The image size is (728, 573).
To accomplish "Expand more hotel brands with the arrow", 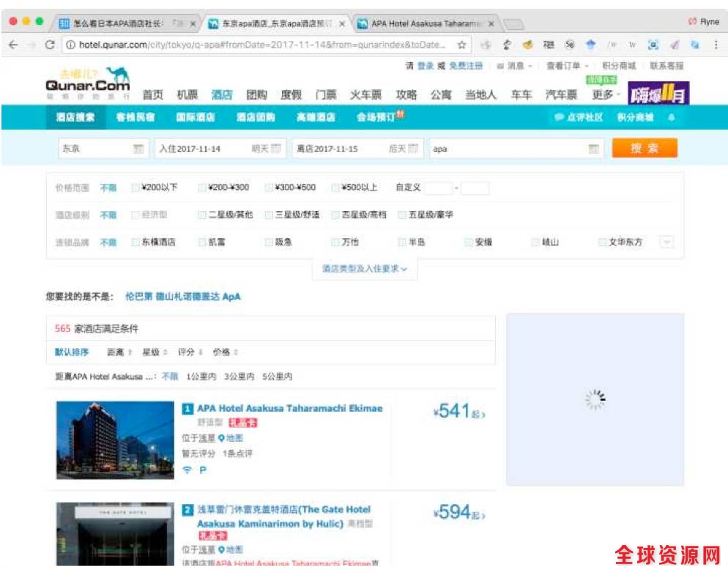I will tap(666, 242).
